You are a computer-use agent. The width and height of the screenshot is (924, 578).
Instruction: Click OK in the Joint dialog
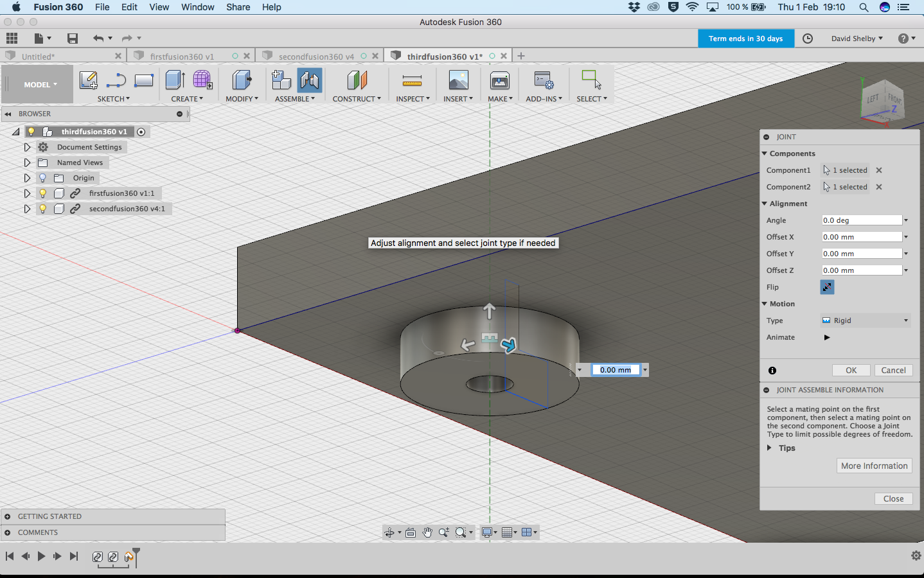pos(851,371)
